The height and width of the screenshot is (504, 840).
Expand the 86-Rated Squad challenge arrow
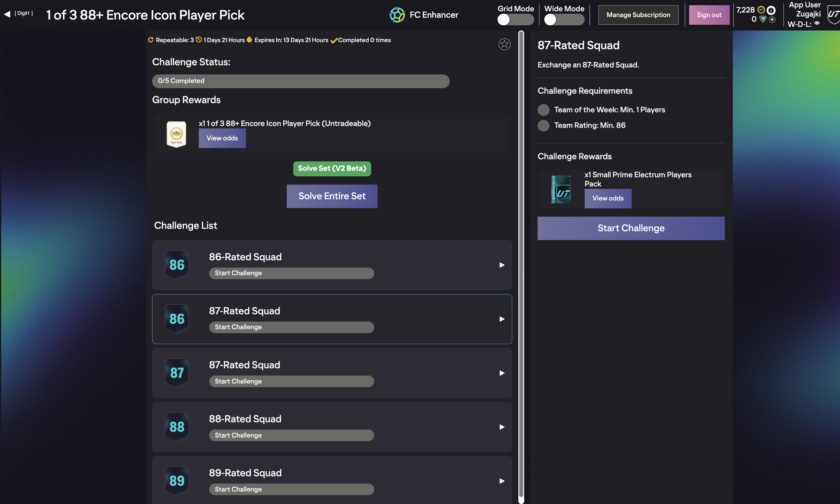click(502, 265)
